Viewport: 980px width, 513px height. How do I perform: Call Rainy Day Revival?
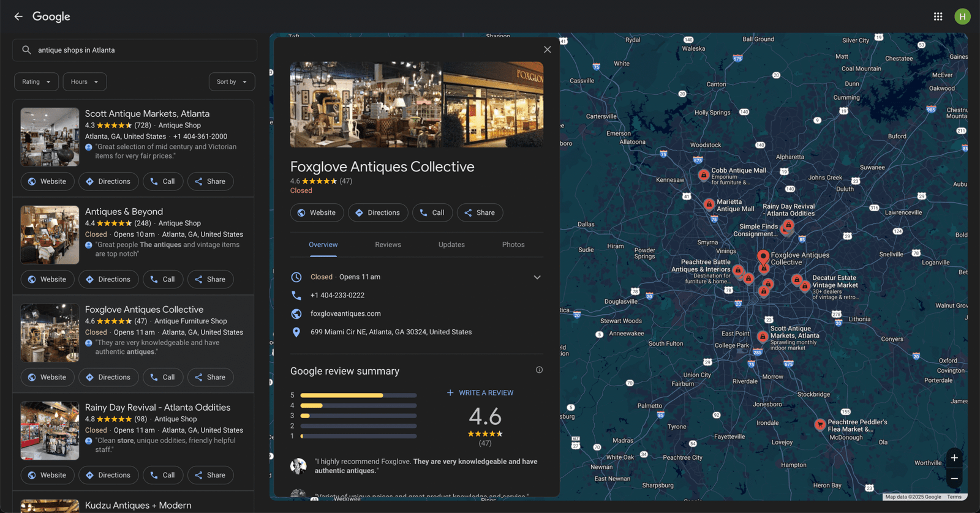163,475
